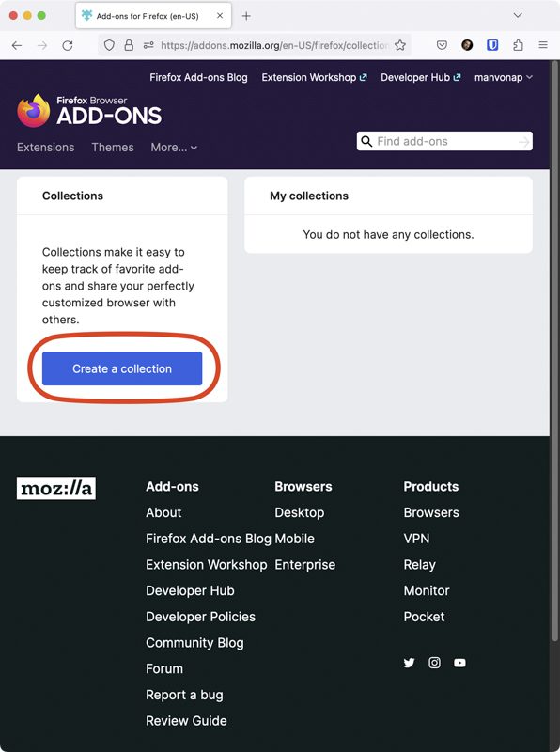The image size is (560, 752).
Task: Open Mozilla's Twitter icon in footer
Action: (x=409, y=663)
